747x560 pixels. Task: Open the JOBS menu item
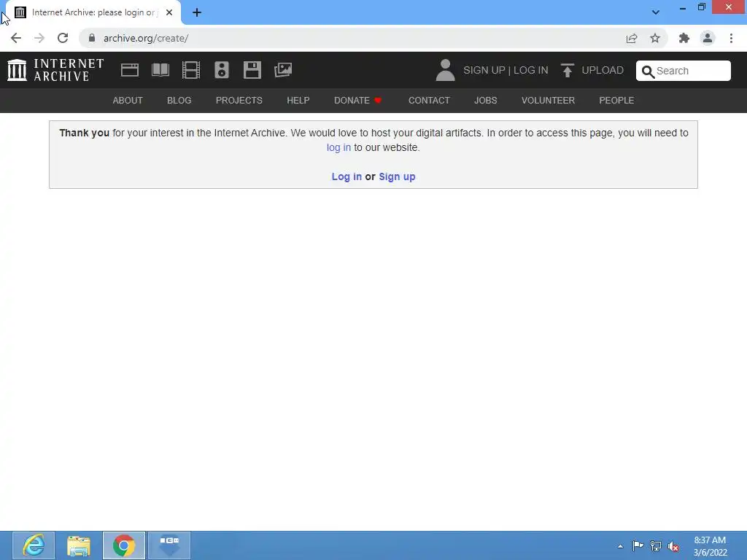(x=485, y=101)
